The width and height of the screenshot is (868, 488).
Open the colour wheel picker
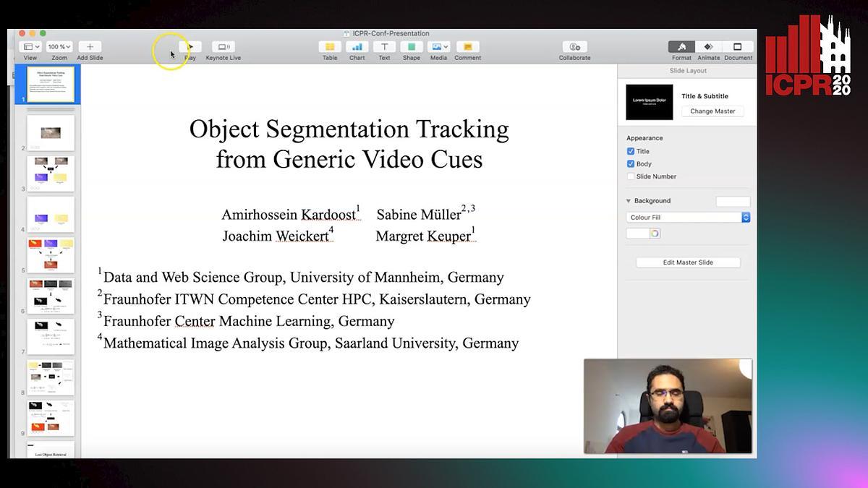coord(655,234)
